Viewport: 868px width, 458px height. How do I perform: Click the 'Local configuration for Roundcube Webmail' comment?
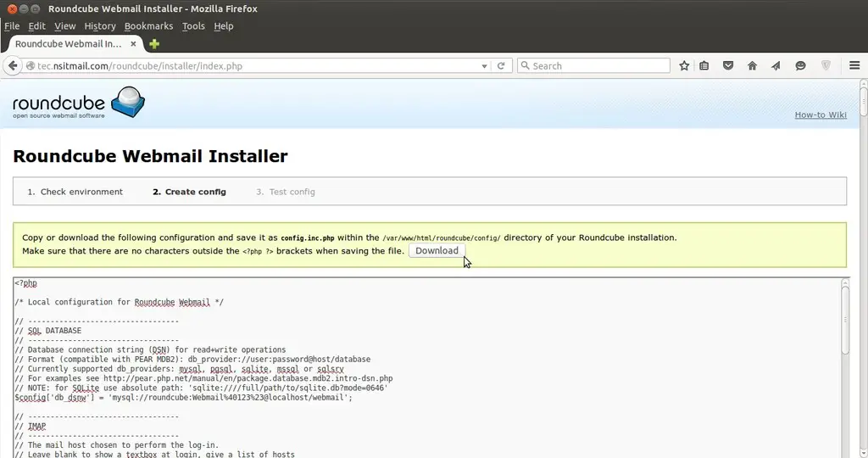click(119, 303)
